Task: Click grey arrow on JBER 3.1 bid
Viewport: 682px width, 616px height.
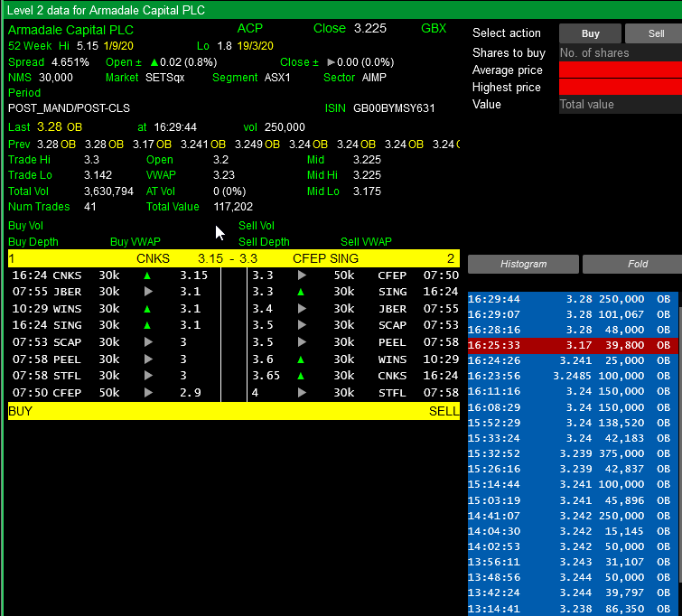Action: pos(148,292)
